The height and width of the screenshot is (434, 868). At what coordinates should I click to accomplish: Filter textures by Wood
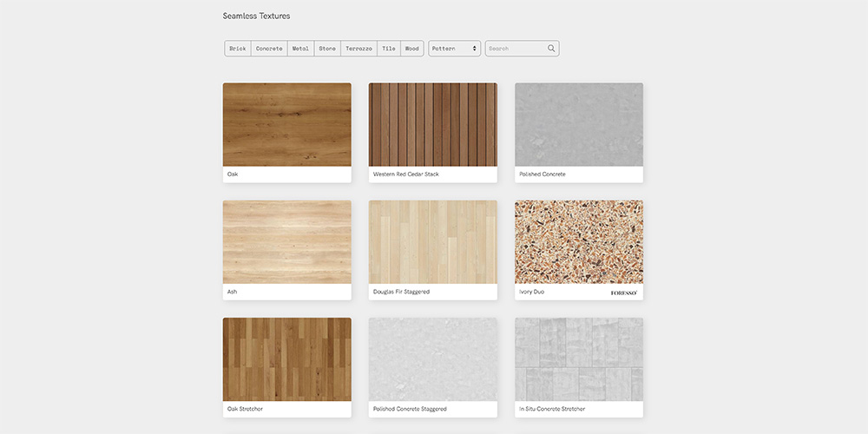click(x=411, y=48)
